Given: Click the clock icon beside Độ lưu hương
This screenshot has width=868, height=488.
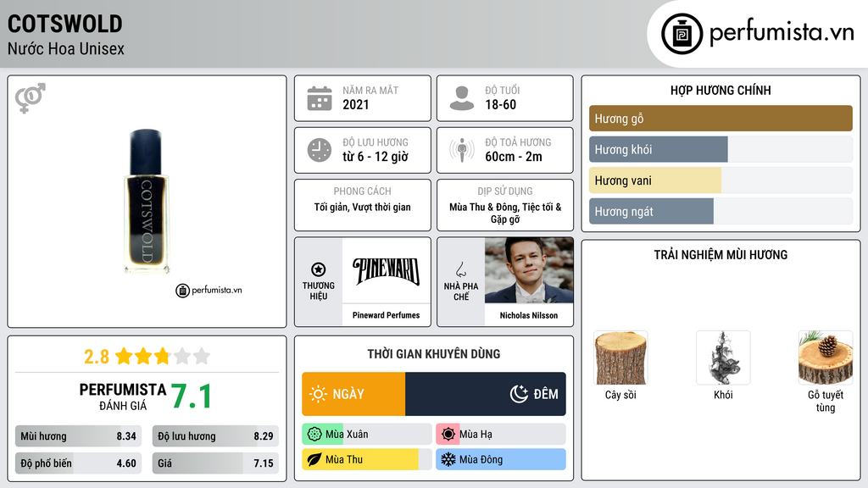Looking at the screenshot, I should click(x=320, y=150).
